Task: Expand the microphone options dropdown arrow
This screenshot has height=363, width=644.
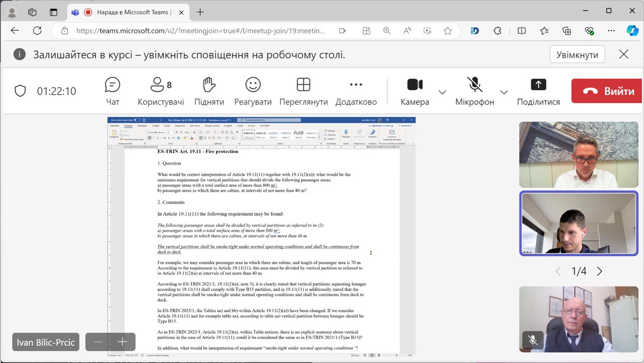Action: tap(504, 92)
